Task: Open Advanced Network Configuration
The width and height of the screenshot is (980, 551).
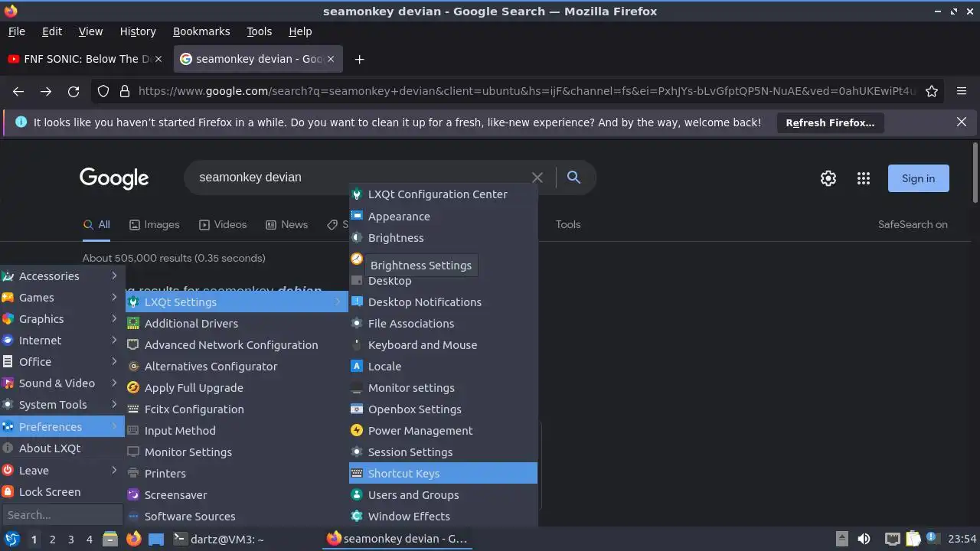Action: pos(237,344)
